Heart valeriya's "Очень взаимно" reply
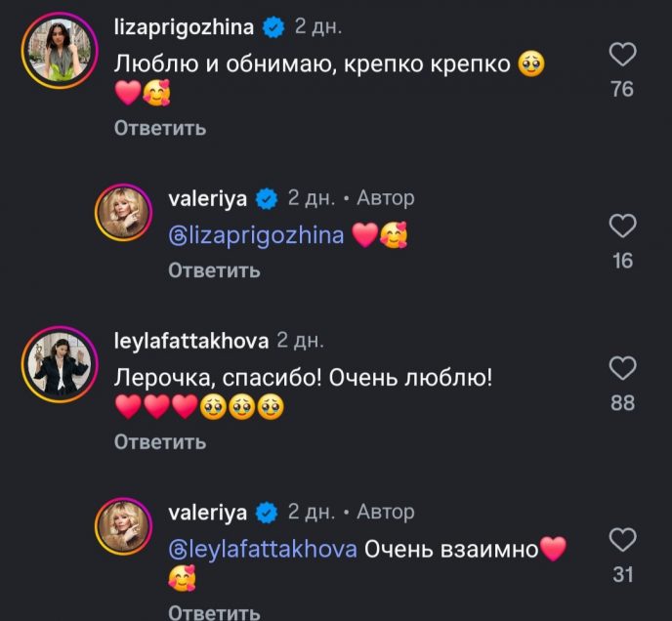The width and height of the screenshot is (672, 621). (622, 540)
